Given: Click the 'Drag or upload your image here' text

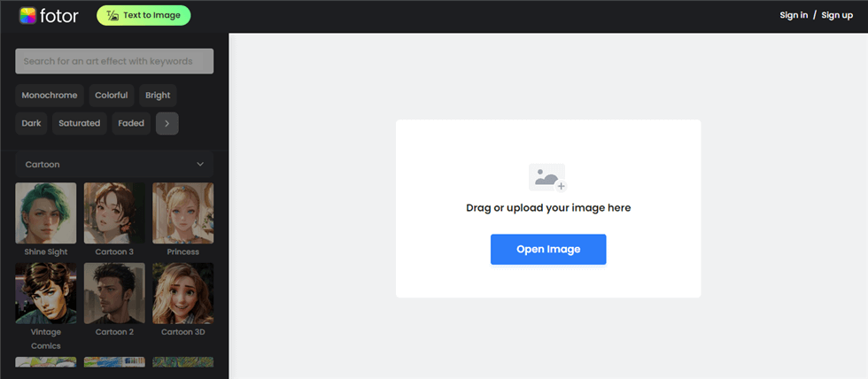Looking at the screenshot, I should tap(548, 208).
